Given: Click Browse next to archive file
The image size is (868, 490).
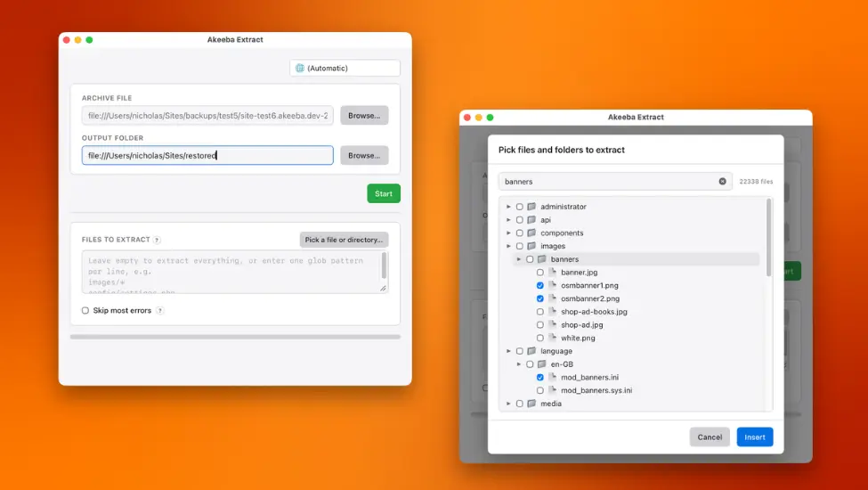Looking at the screenshot, I should [364, 116].
